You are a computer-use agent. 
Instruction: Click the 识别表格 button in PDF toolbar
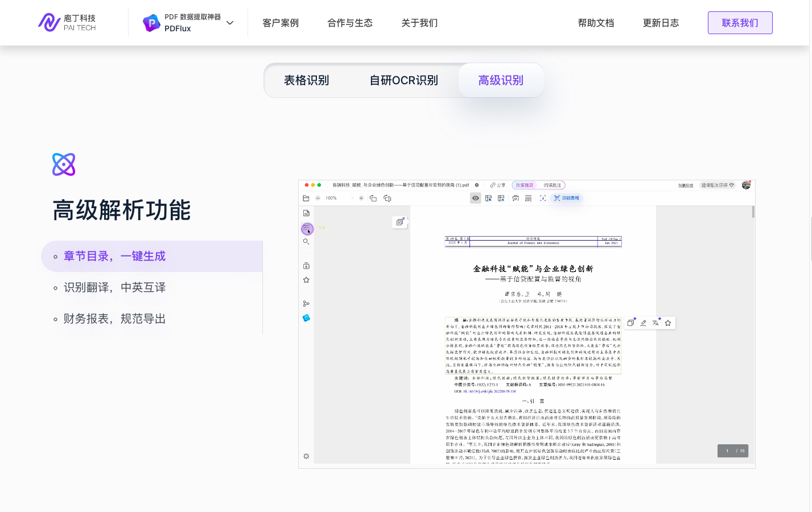566,198
